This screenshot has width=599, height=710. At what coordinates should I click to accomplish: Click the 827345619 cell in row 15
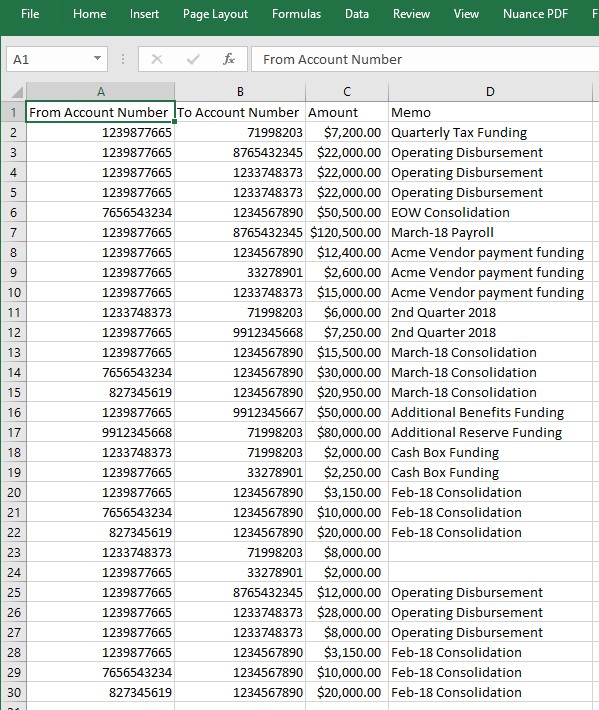[x=101, y=393]
